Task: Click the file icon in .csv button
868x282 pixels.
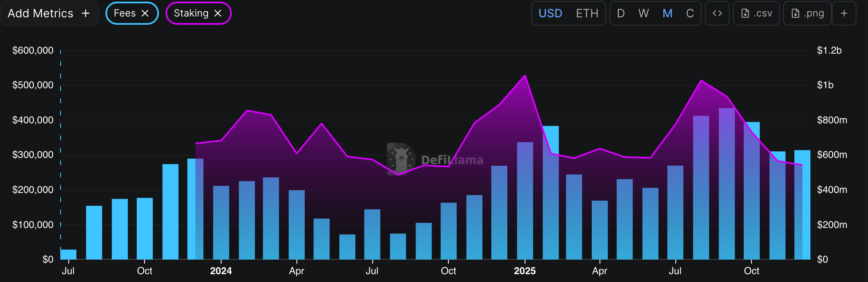Action: (x=745, y=13)
